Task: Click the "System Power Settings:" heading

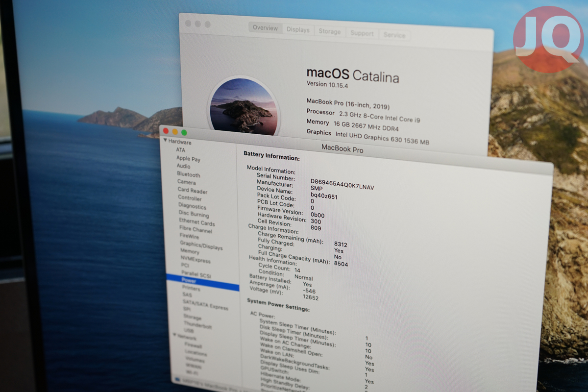Action: point(278,304)
